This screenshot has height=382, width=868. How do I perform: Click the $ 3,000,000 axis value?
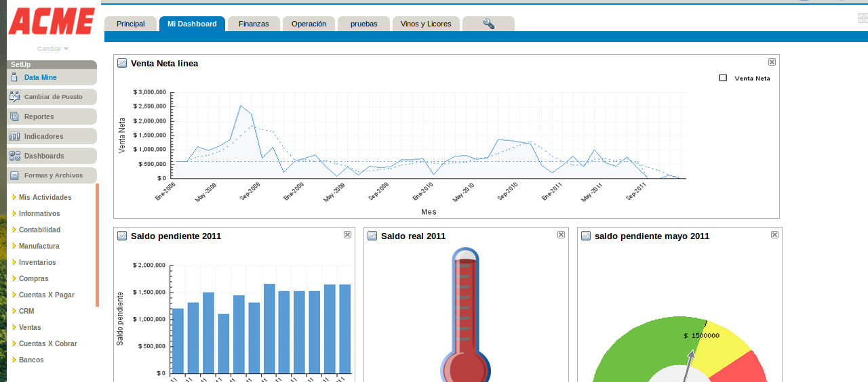(149, 91)
